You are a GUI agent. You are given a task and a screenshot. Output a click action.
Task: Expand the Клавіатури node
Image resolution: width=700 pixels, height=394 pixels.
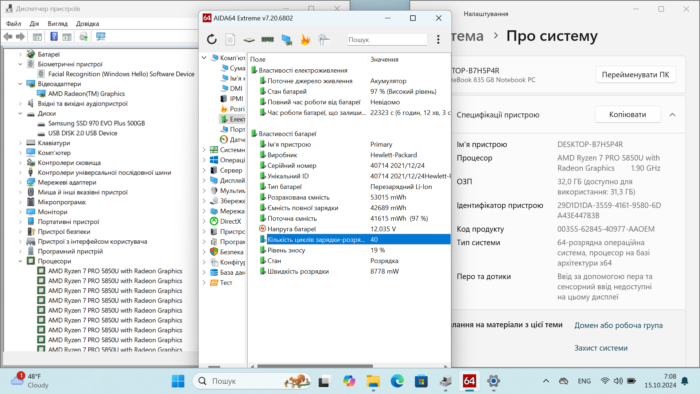click(21, 143)
